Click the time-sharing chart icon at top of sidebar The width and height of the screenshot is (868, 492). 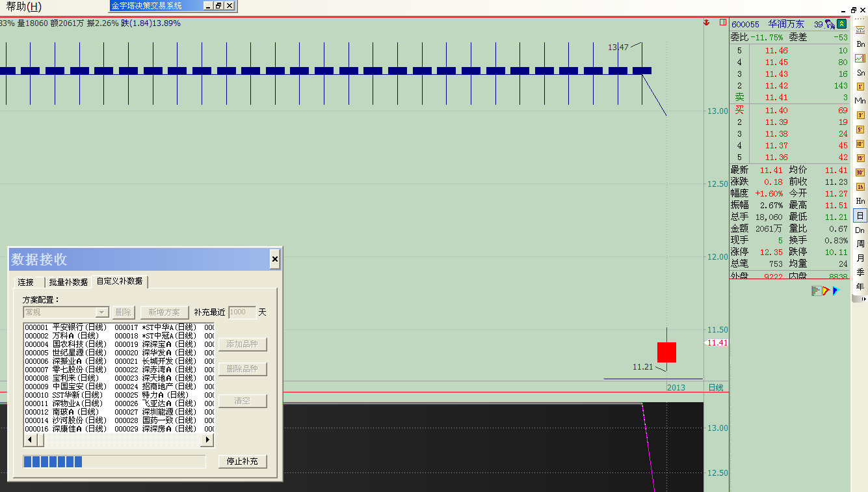point(860,30)
